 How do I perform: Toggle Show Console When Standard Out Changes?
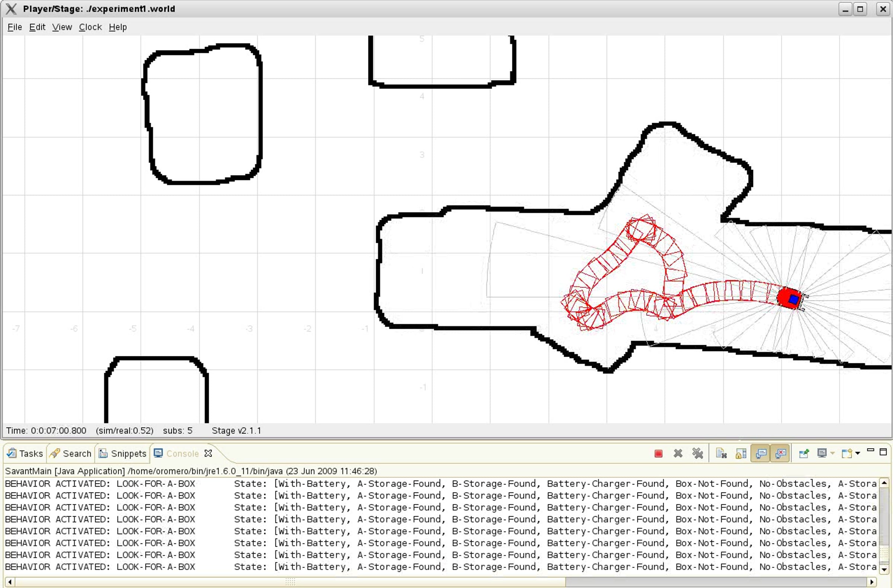(761, 454)
